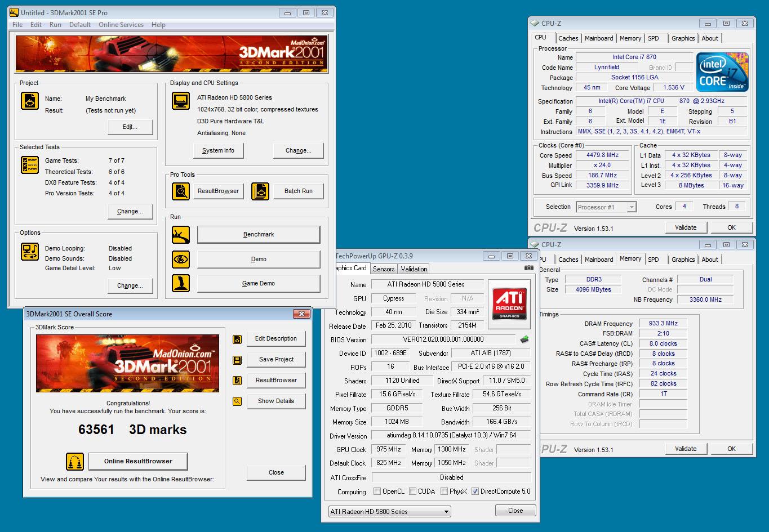Image resolution: width=769 pixels, height=532 pixels.
Task: Click the Save Project floppy icon
Action: 237,360
